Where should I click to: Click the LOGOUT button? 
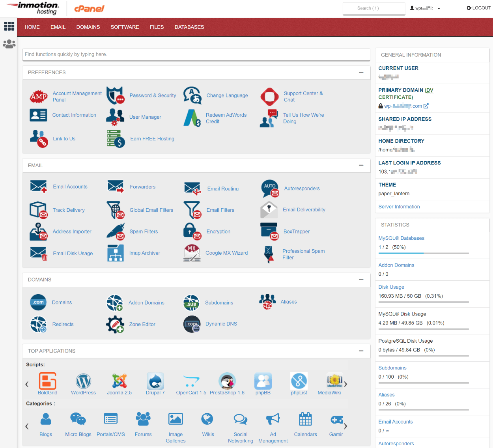click(478, 8)
